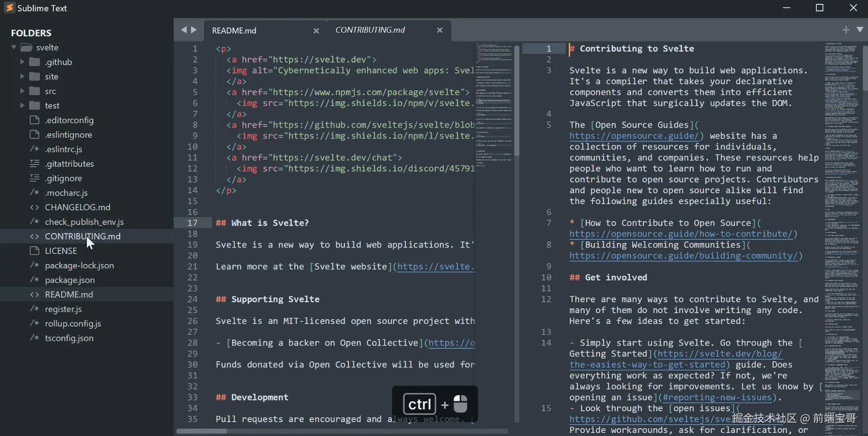Open the opensource.guide link
This screenshot has height=436, width=868.
tap(636, 136)
